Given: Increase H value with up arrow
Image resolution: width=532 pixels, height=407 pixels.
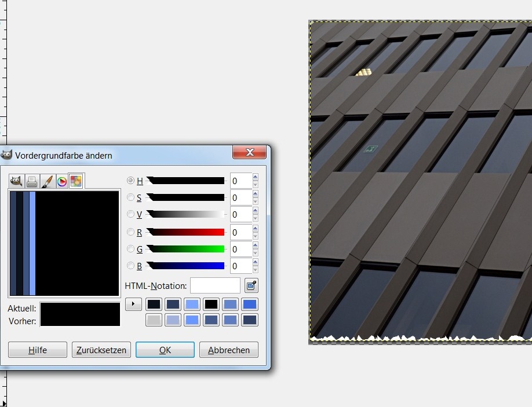Looking at the screenshot, I should tap(255, 177).
